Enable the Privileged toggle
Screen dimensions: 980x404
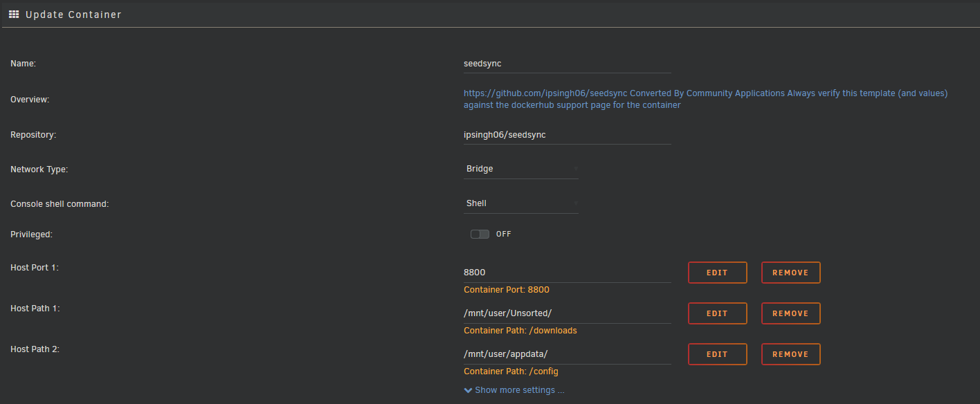click(480, 234)
